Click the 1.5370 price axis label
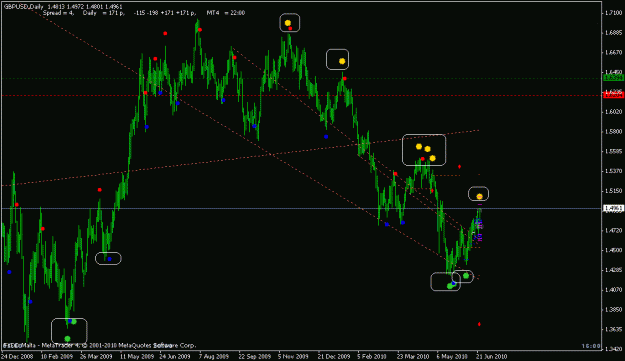Screen dimensions: 625x361 [613, 171]
